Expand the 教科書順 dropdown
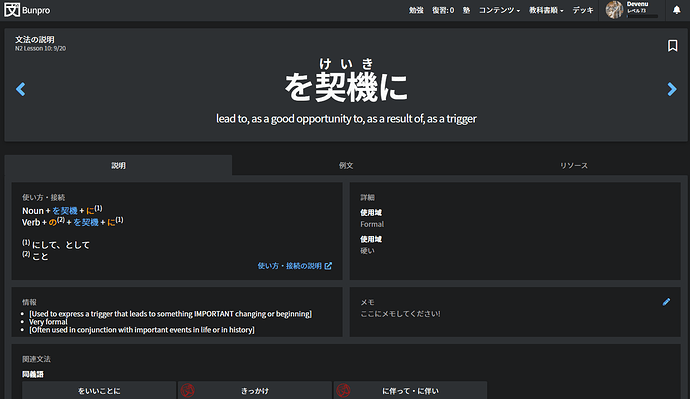Screen dimensions: 690x399 546,10
